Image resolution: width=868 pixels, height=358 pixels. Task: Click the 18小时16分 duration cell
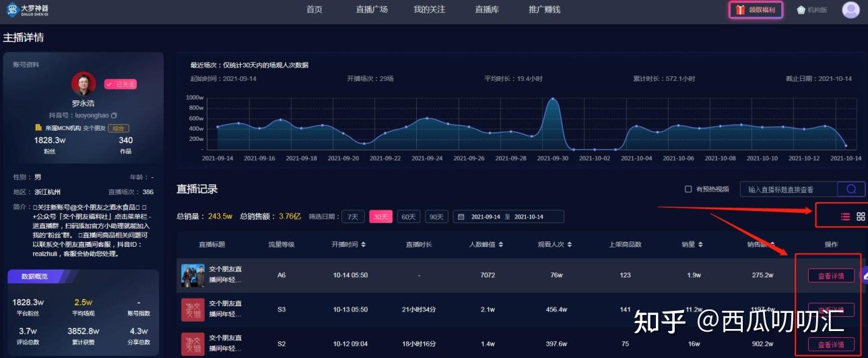[418, 344]
